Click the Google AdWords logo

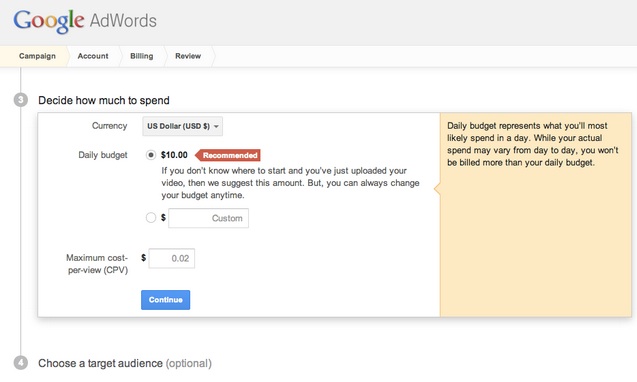[x=85, y=21]
